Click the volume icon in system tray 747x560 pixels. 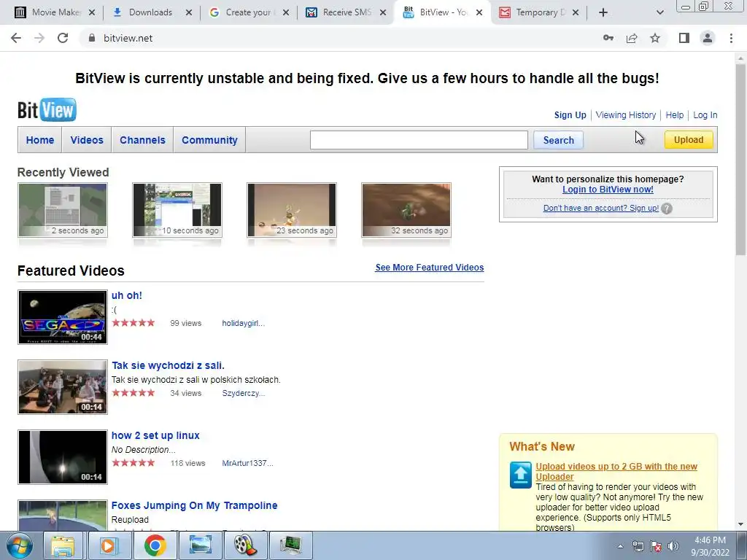[673, 546]
